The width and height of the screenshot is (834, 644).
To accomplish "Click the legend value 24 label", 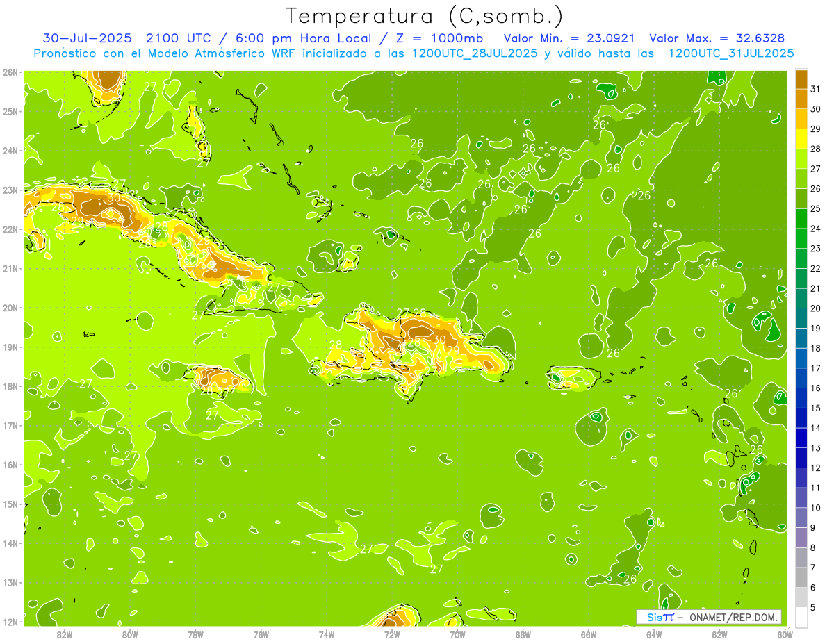I will (815, 229).
